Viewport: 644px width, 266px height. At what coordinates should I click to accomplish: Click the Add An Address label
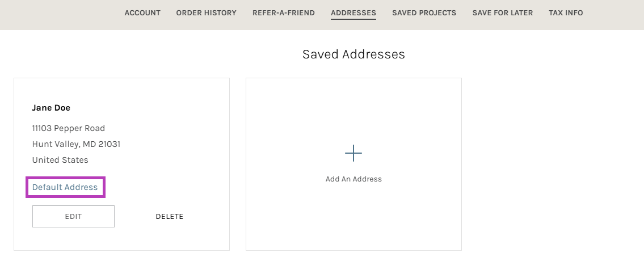point(353,179)
